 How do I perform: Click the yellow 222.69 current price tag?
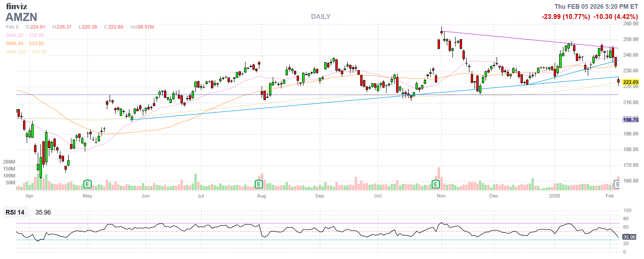(630, 82)
